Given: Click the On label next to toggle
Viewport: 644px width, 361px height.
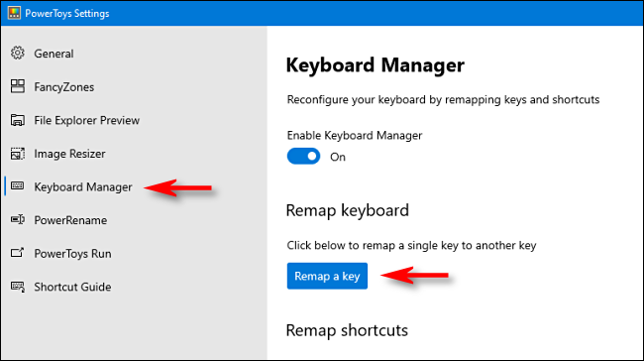Looking at the screenshot, I should (338, 157).
